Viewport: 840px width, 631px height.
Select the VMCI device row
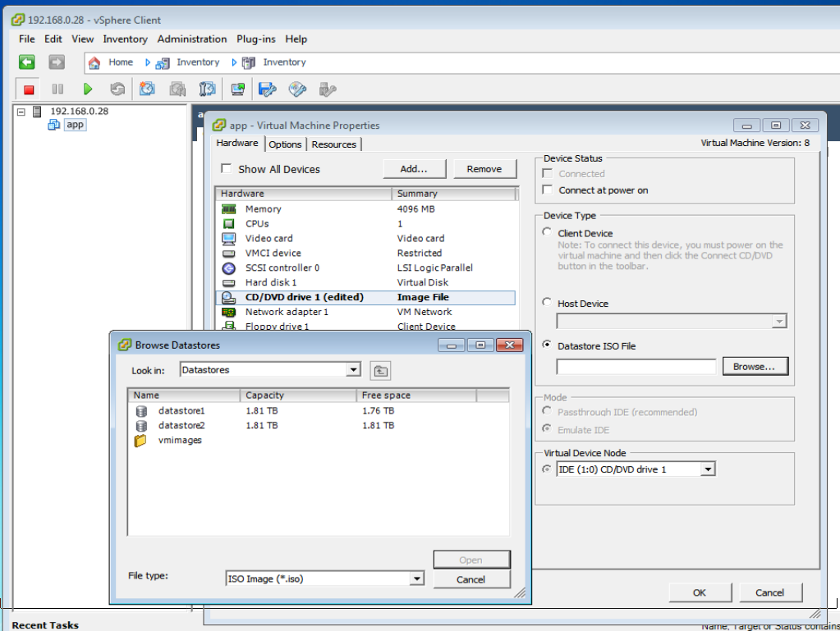(365, 254)
